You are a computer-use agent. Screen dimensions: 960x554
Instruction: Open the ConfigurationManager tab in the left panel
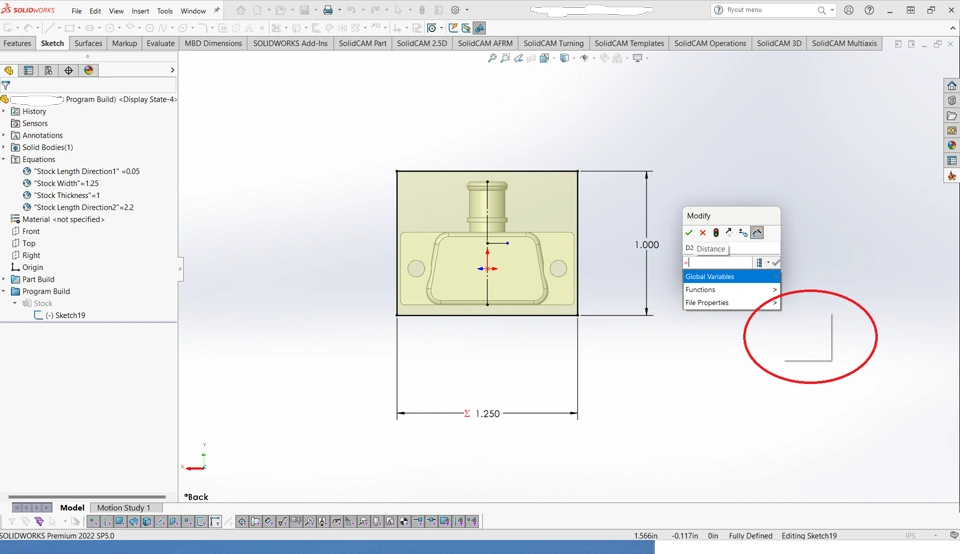point(48,70)
